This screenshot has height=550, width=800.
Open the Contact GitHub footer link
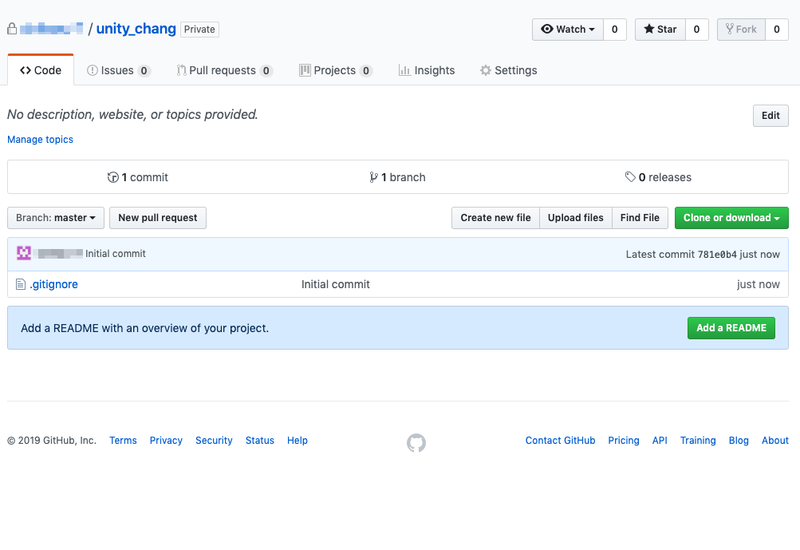click(x=560, y=440)
